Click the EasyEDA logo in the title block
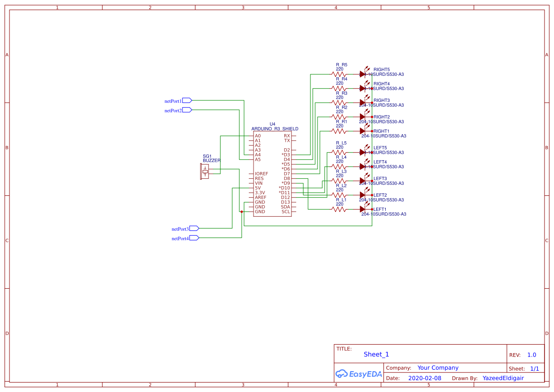554x392 pixels. click(x=359, y=374)
